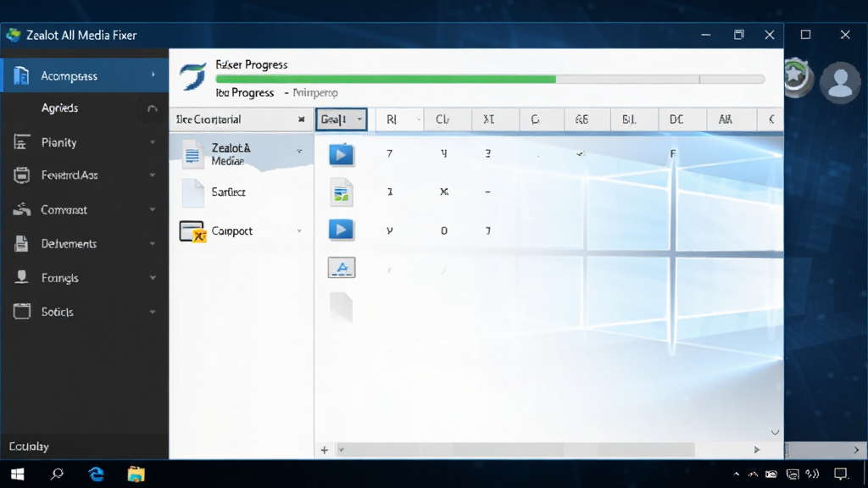Click the Soticls window icon in sidebar

coord(21,312)
